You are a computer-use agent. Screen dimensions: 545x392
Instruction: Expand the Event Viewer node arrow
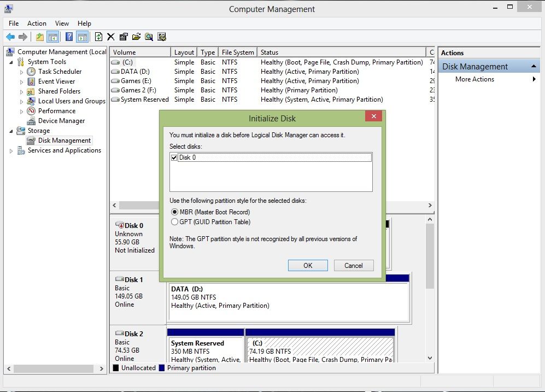pyautogui.click(x=21, y=81)
